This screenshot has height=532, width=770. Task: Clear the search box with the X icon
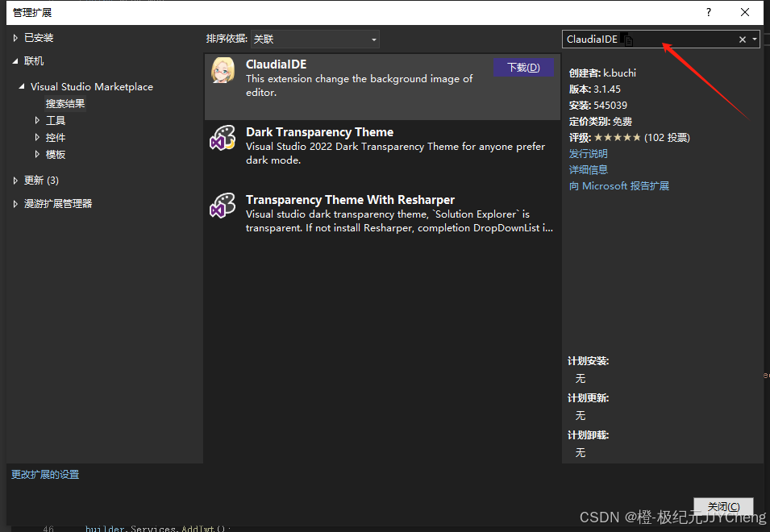tap(743, 39)
